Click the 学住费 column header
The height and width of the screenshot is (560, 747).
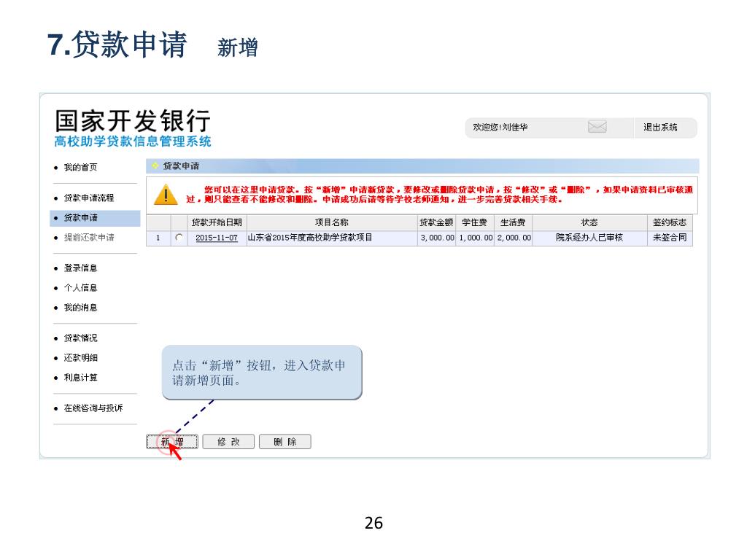click(474, 222)
